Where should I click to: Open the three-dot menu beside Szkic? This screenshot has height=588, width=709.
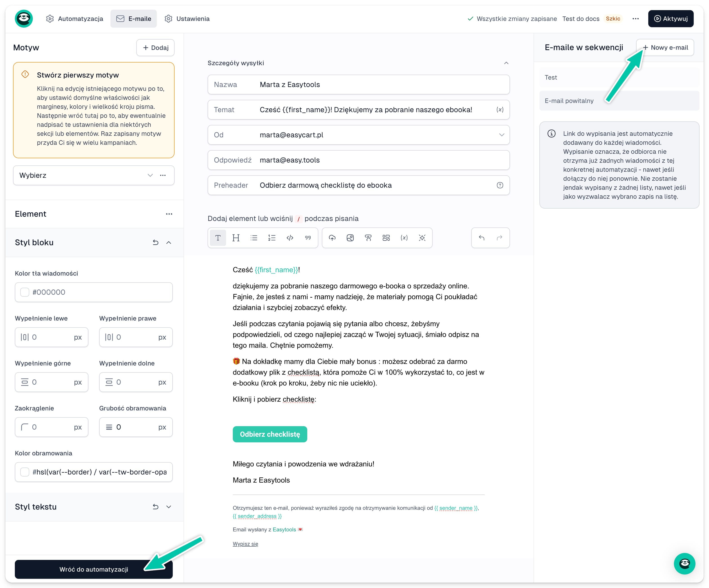tap(635, 19)
